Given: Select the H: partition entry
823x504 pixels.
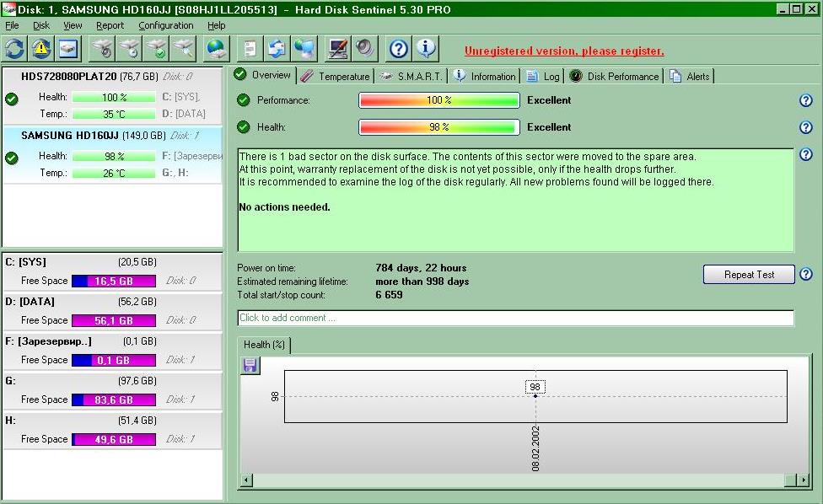Looking at the screenshot, I should 112,430.
